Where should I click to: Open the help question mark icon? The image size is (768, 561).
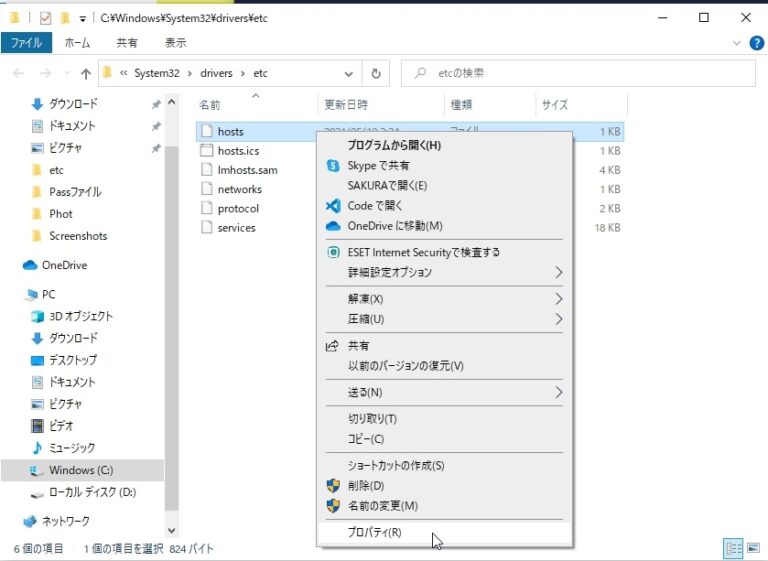pos(757,43)
